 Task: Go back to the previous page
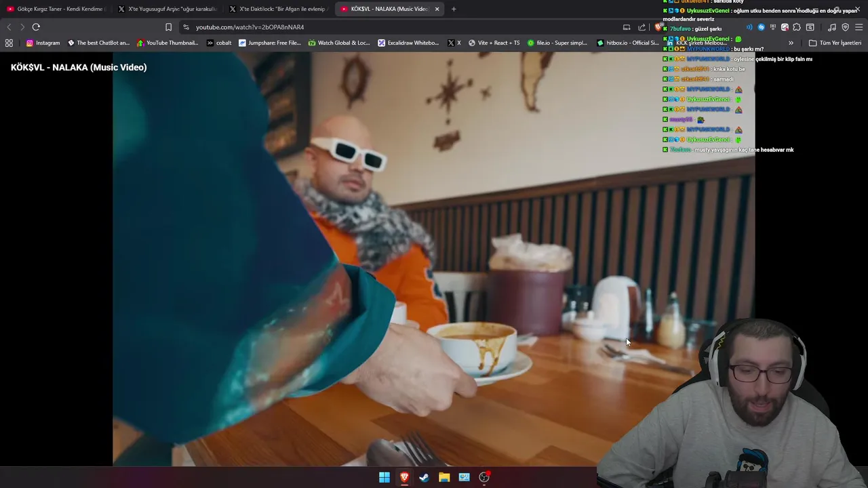point(9,27)
